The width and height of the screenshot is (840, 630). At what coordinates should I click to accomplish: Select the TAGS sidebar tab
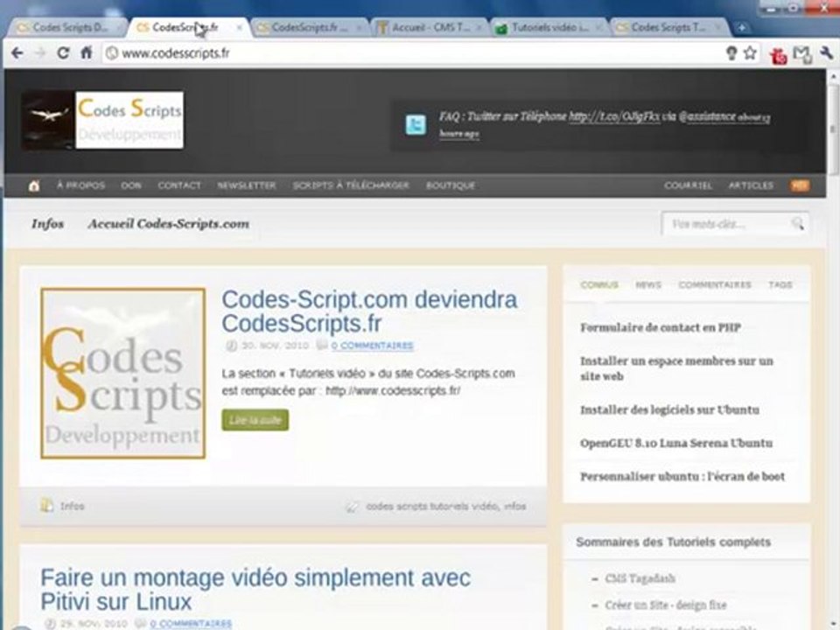(780, 285)
